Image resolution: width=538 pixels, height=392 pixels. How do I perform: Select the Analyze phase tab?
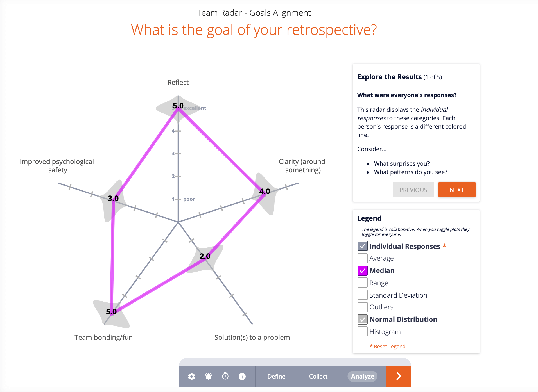click(362, 376)
